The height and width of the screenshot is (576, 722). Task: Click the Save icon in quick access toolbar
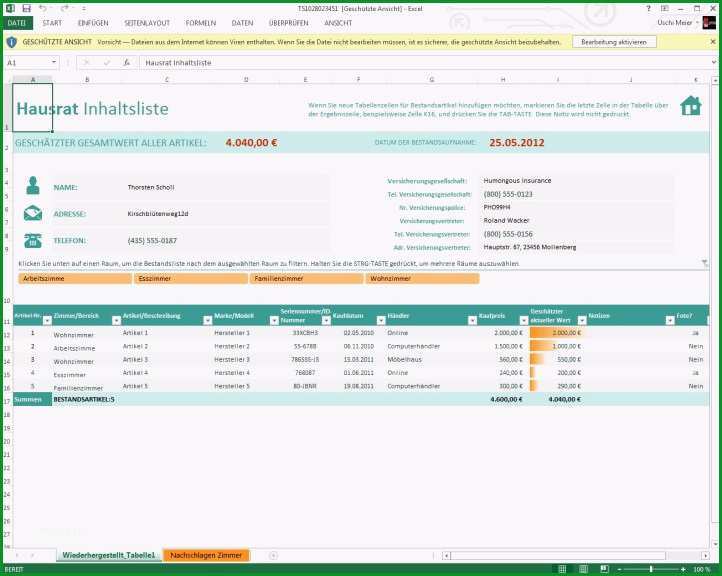click(26, 8)
